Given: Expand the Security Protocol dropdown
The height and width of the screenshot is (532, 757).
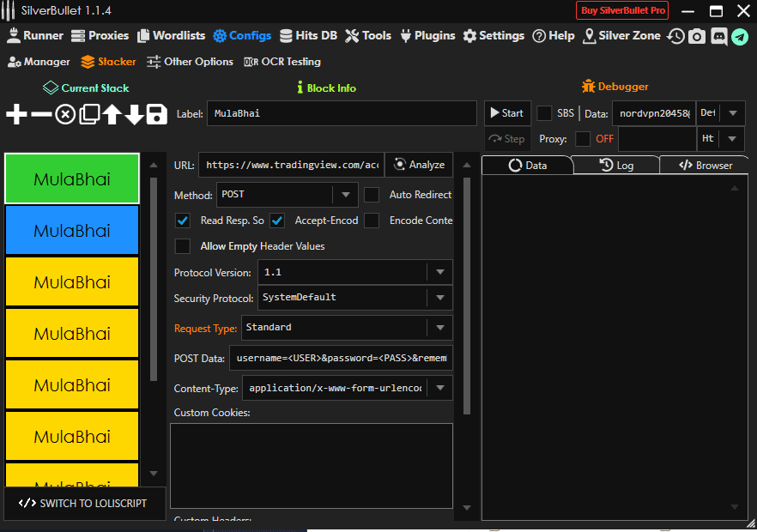Looking at the screenshot, I should coord(354,298).
